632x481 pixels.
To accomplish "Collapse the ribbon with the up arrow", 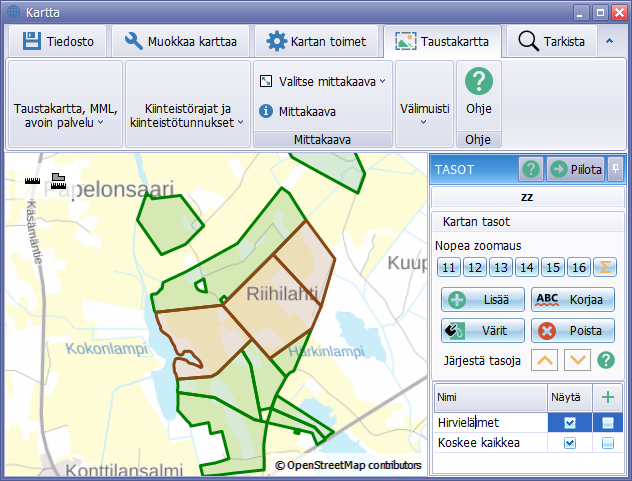I will [x=609, y=41].
